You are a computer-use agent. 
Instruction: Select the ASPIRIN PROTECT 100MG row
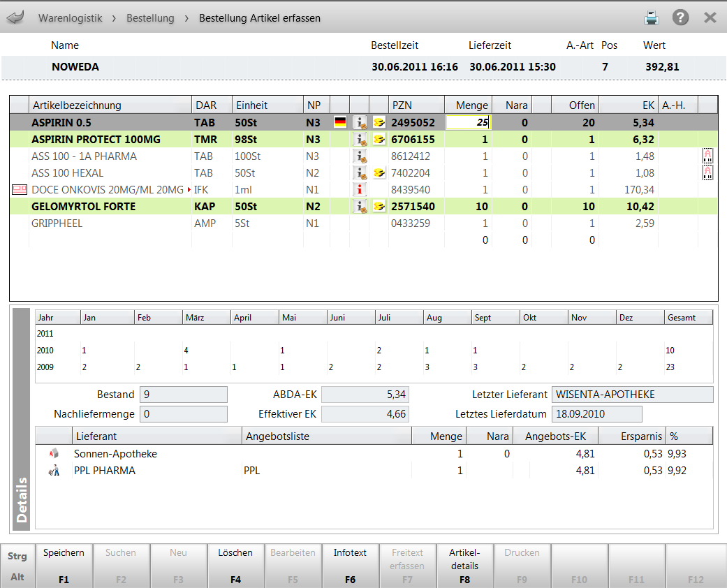(363, 139)
